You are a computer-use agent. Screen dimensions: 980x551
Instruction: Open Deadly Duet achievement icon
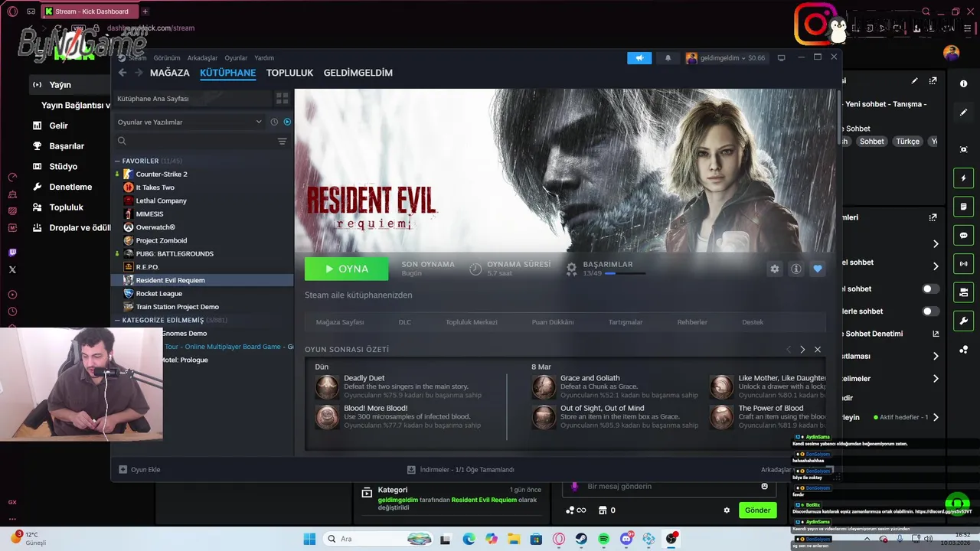(327, 386)
